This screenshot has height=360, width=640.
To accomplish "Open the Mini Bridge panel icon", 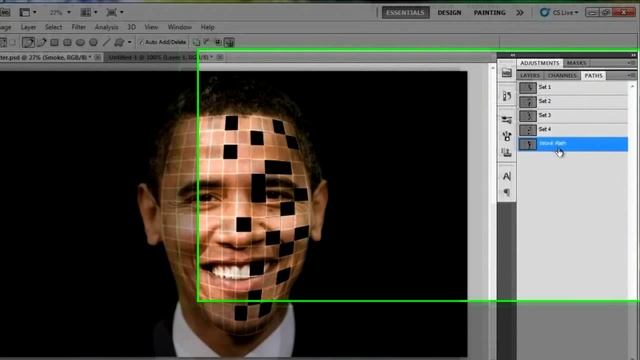I will (x=507, y=73).
